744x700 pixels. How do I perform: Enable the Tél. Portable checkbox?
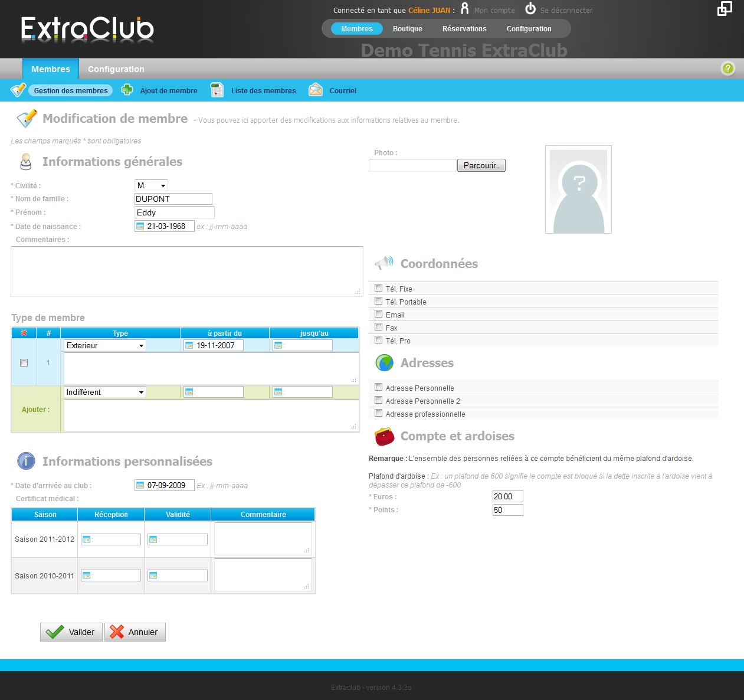point(379,301)
